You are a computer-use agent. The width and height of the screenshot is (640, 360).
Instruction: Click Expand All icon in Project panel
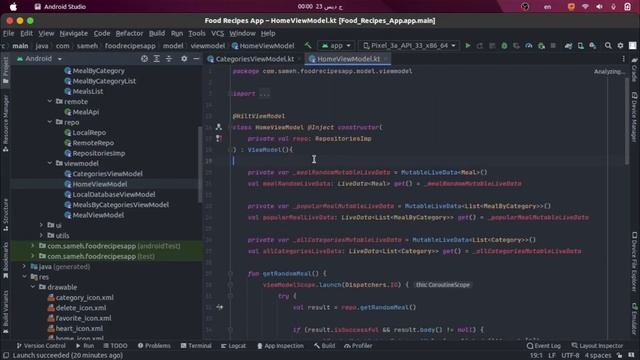tap(157, 59)
